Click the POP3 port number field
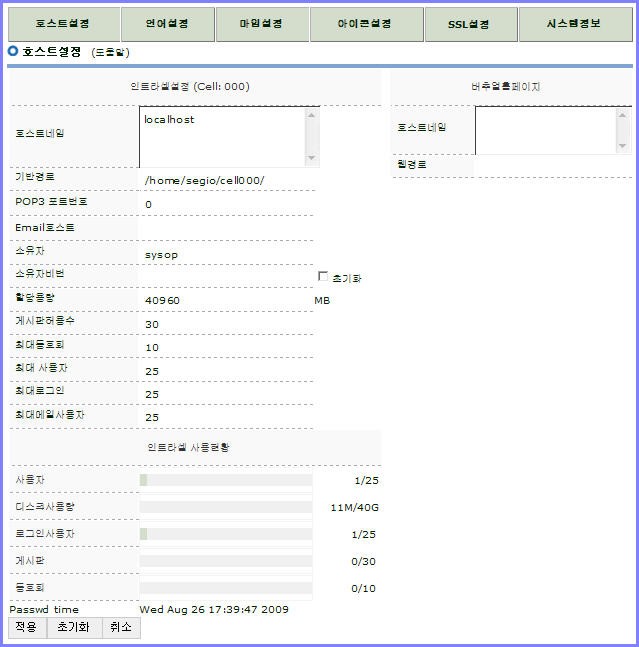The image size is (639, 647). pyautogui.click(x=226, y=204)
